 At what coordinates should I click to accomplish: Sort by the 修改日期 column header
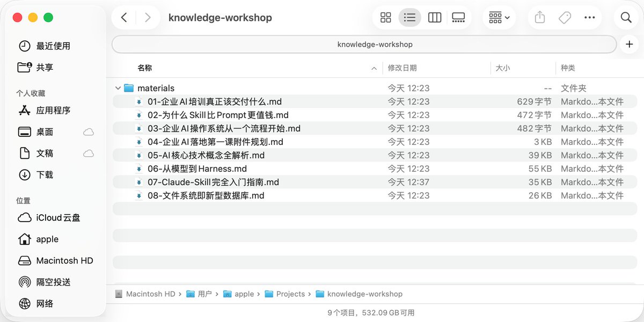pyautogui.click(x=402, y=68)
